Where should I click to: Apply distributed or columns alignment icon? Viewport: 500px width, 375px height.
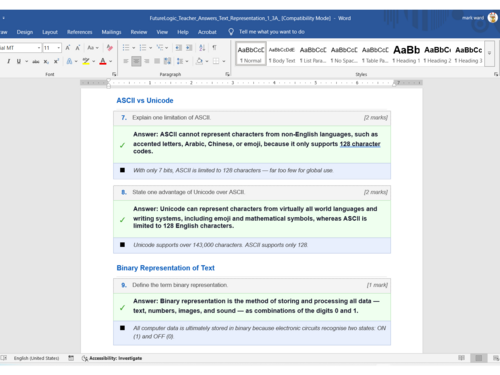click(x=168, y=61)
